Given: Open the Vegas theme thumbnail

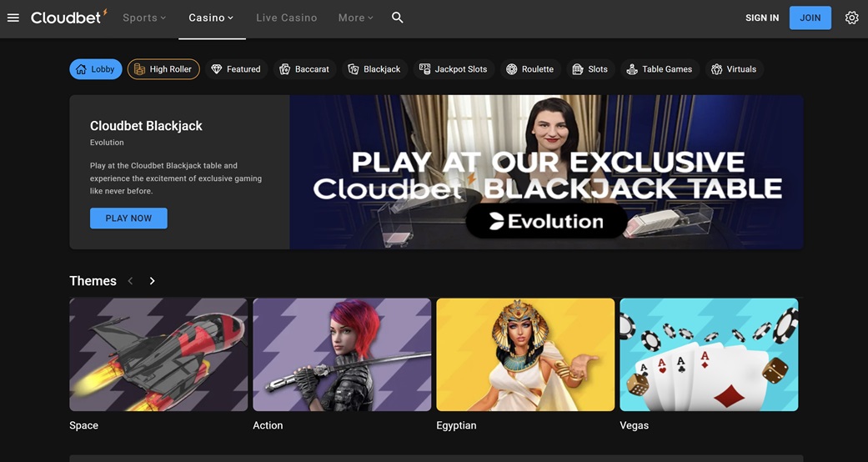Looking at the screenshot, I should tap(709, 354).
